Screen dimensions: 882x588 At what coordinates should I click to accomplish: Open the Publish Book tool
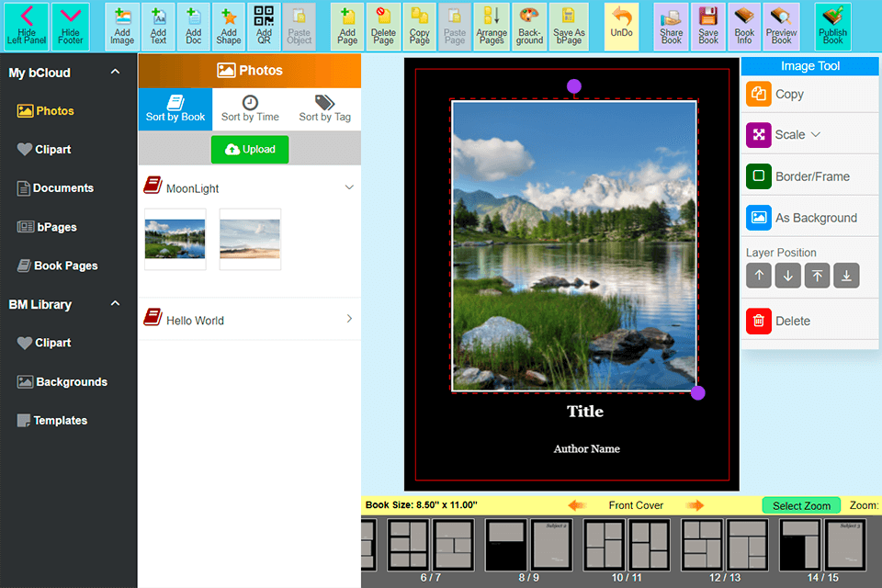[832, 26]
